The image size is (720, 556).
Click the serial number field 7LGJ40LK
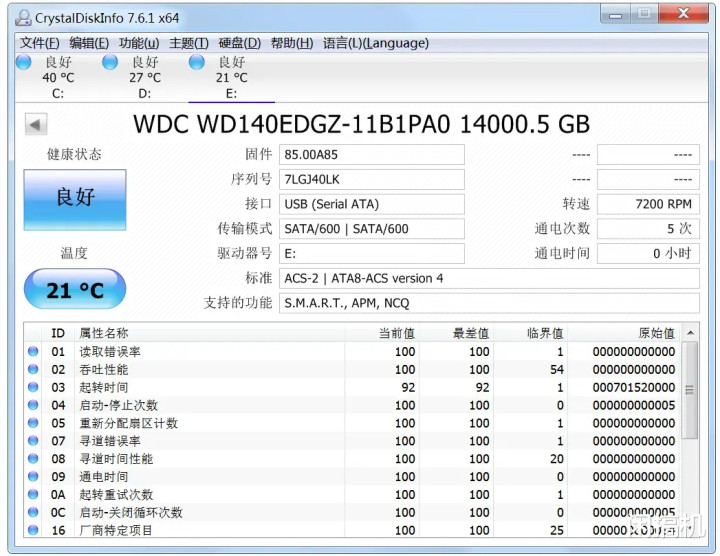tap(371, 179)
